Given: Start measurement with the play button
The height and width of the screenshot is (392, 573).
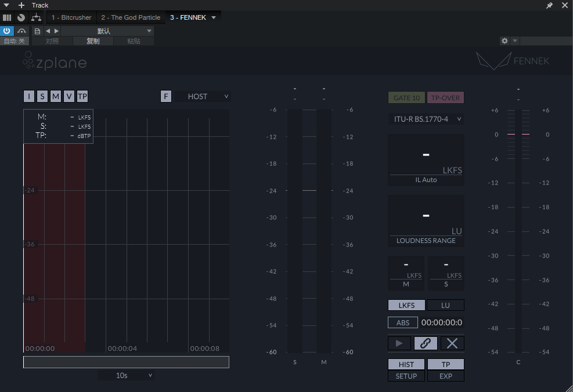Looking at the screenshot, I should point(399,343).
